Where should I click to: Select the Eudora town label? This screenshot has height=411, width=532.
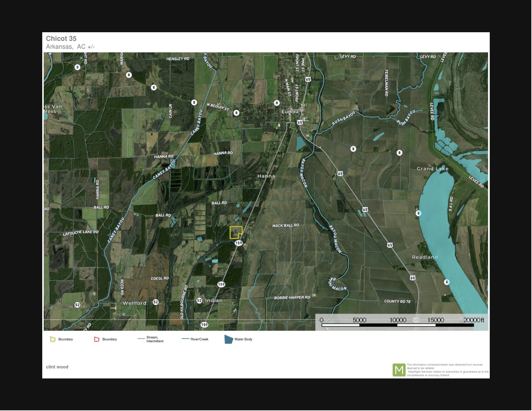[x=290, y=112]
